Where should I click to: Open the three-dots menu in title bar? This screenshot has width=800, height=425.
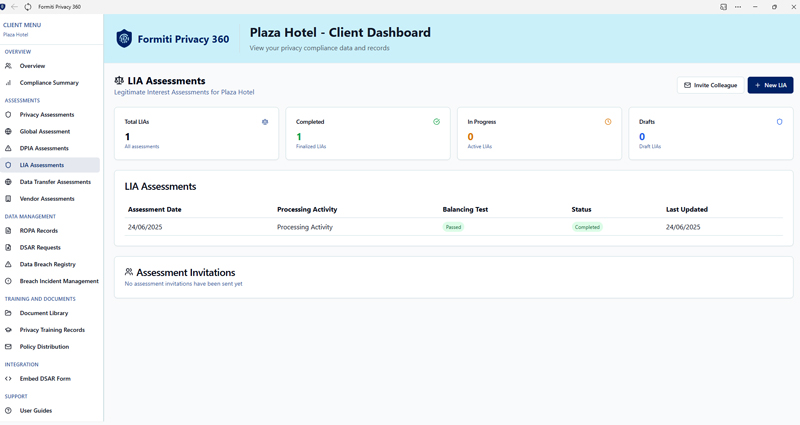[x=739, y=7]
